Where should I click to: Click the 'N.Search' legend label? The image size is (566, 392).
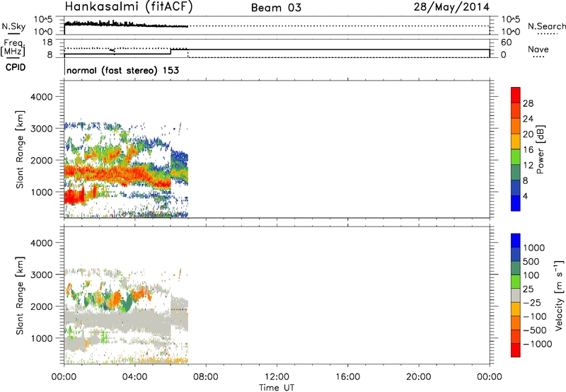click(x=546, y=26)
